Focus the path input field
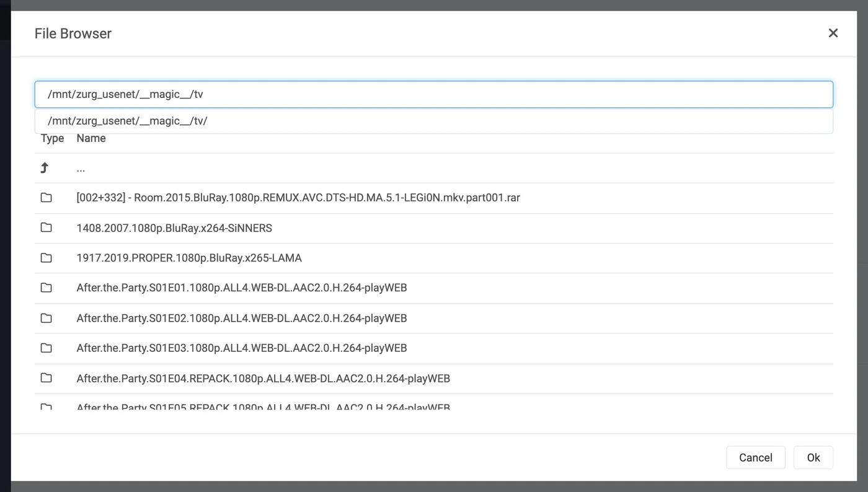This screenshot has height=492, width=868. tap(434, 94)
